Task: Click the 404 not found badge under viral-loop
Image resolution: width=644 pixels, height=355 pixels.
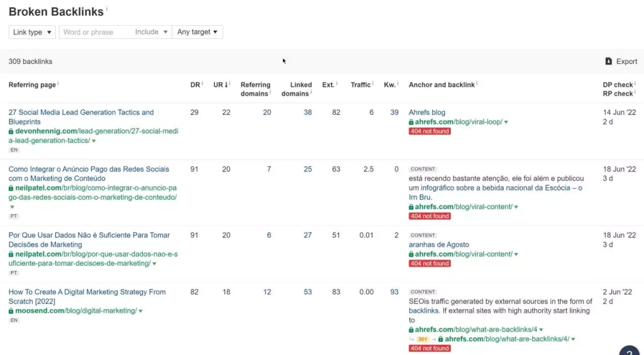Action: click(x=430, y=131)
